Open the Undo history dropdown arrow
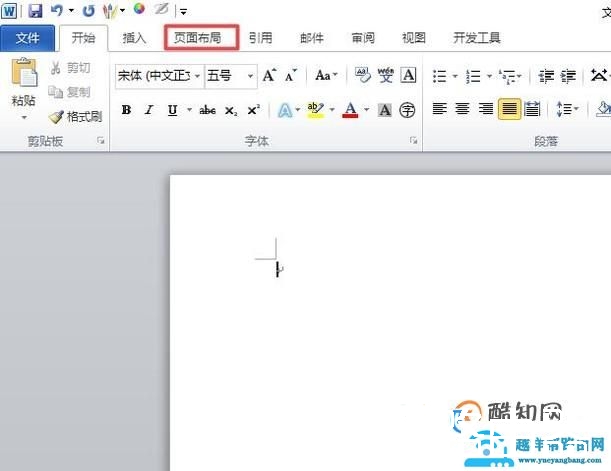 coord(71,11)
